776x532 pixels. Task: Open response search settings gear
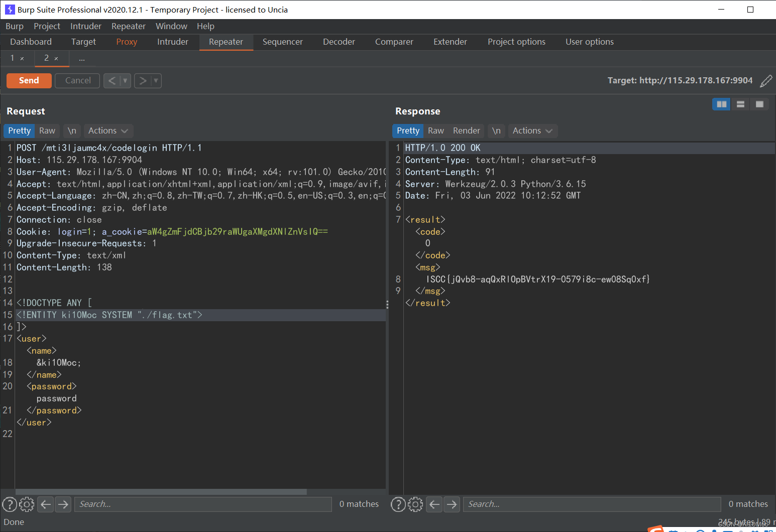tap(415, 504)
